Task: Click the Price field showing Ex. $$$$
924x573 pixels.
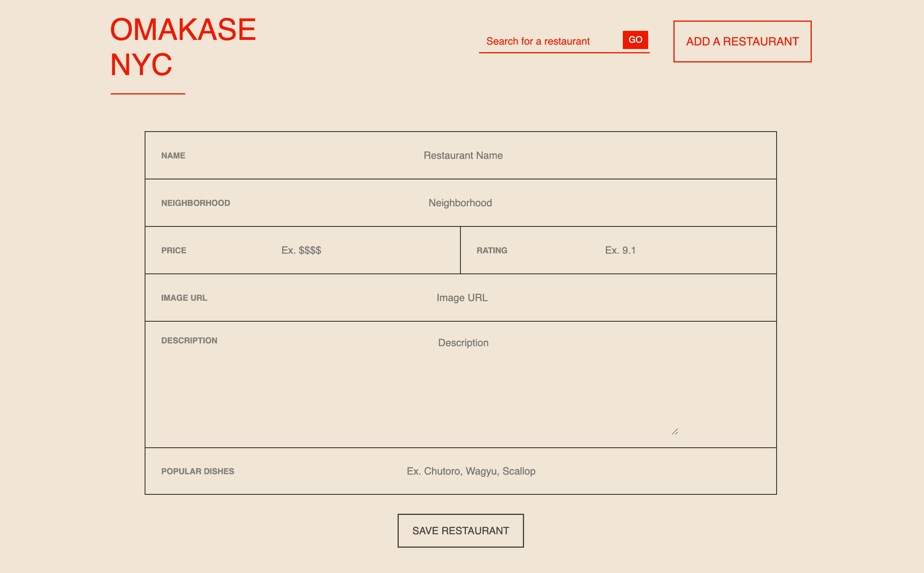Action: [301, 250]
